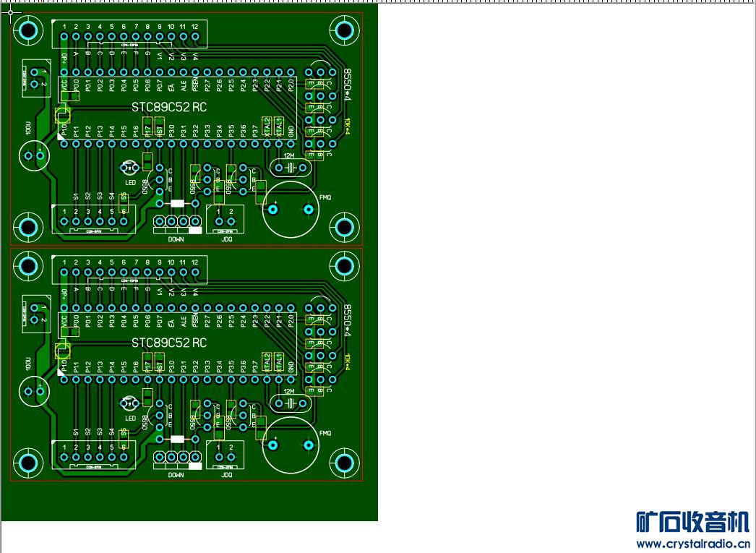Click the DOWN header label on upper board

[x=176, y=239]
